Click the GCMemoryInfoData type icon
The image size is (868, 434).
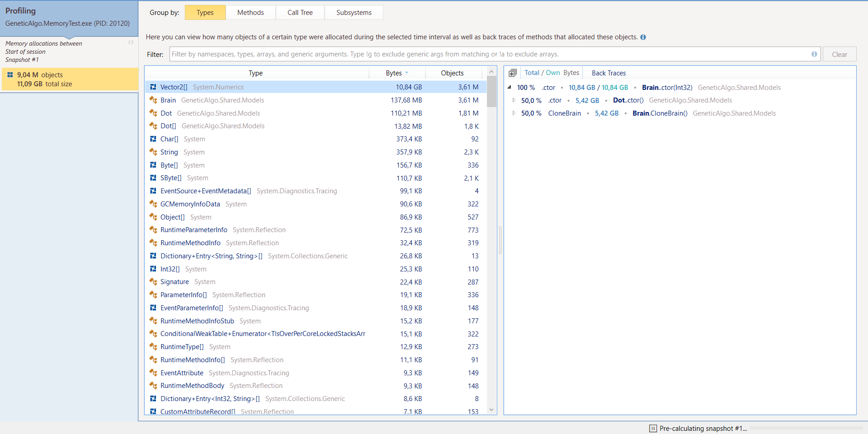pyautogui.click(x=153, y=204)
